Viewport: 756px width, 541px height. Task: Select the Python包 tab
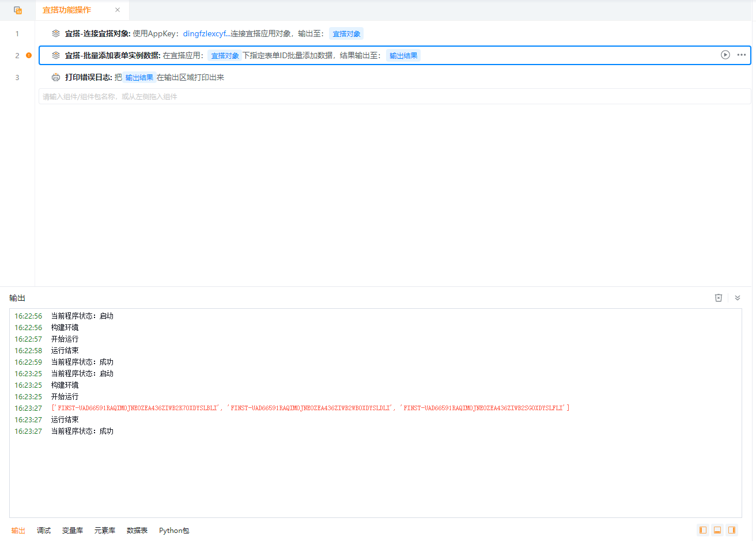(x=174, y=531)
